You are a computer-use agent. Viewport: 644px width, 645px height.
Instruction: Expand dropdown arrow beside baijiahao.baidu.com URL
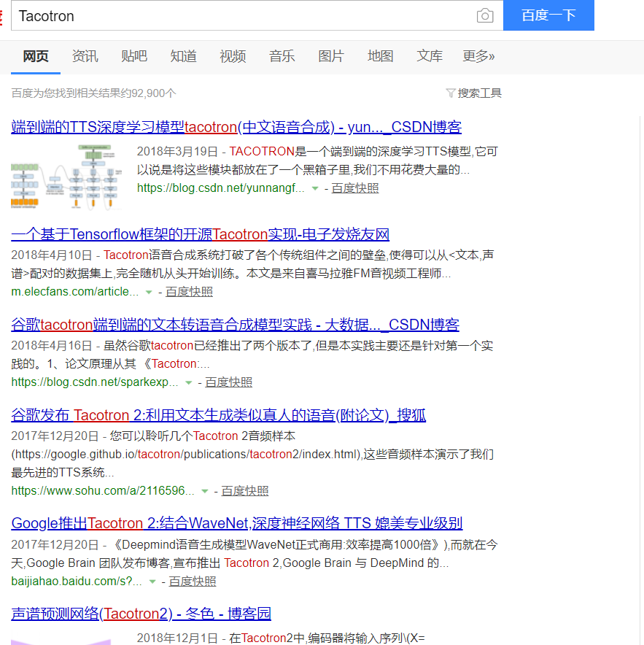tap(152, 582)
